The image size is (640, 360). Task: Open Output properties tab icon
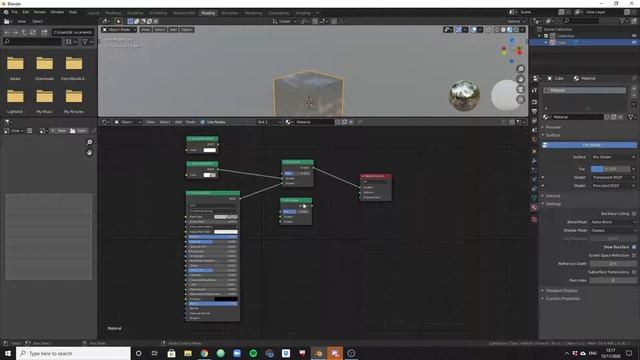534,111
